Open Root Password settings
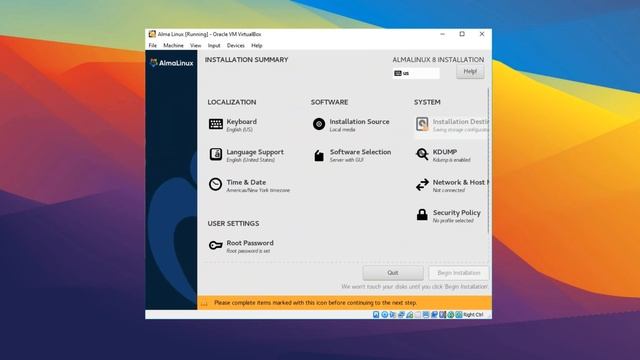 (x=241, y=246)
